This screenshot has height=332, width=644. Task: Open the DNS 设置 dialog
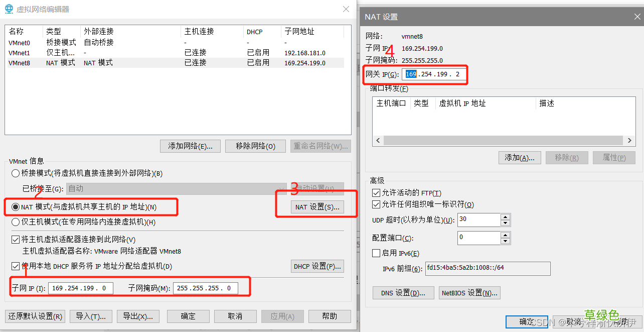(403, 293)
